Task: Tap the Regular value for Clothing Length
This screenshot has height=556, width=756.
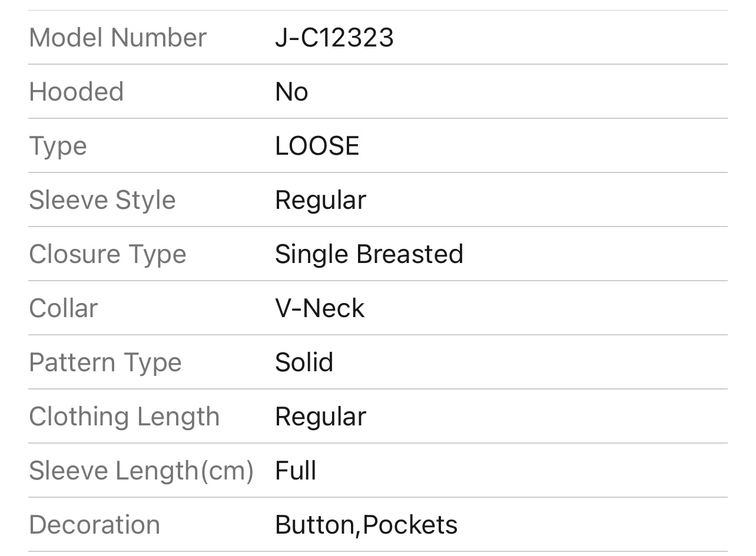Action: pos(320,417)
